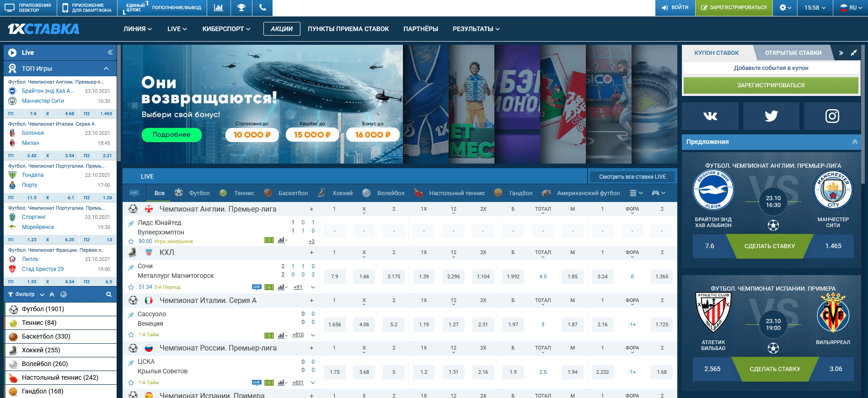
Task: Add Sochi match to favorites star
Action: coord(131,287)
